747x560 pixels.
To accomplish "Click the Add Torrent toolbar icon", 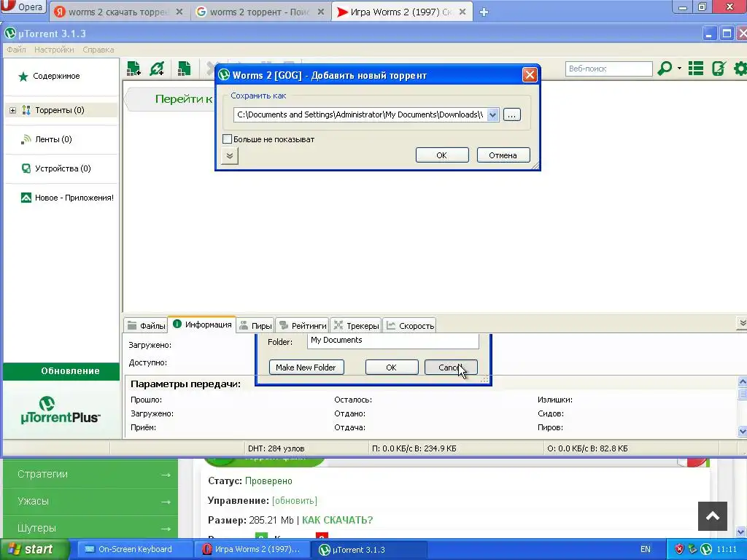I will [133, 69].
